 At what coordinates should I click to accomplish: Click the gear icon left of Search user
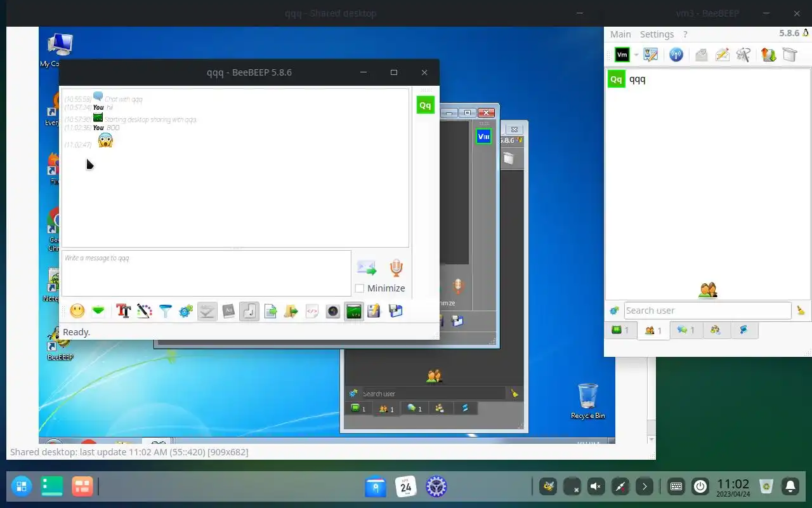click(x=614, y=311)
